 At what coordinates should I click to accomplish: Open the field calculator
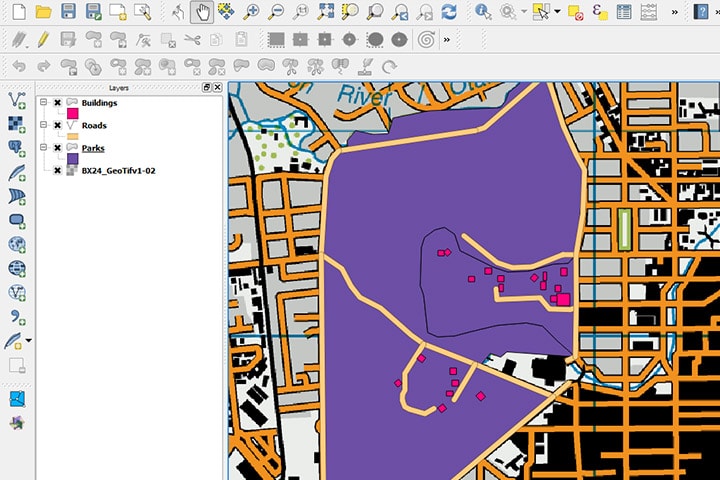[x=649, y=12]
